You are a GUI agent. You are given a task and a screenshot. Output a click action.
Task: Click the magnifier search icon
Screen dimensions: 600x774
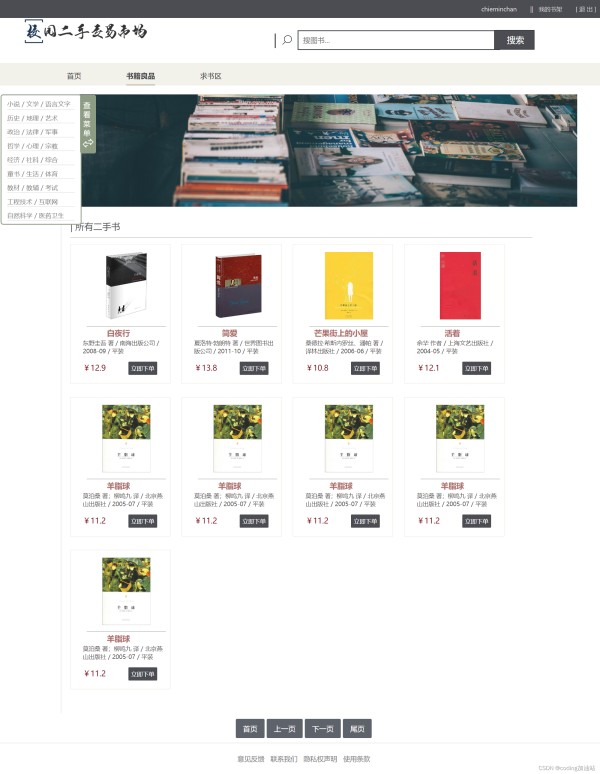point(287,40)
